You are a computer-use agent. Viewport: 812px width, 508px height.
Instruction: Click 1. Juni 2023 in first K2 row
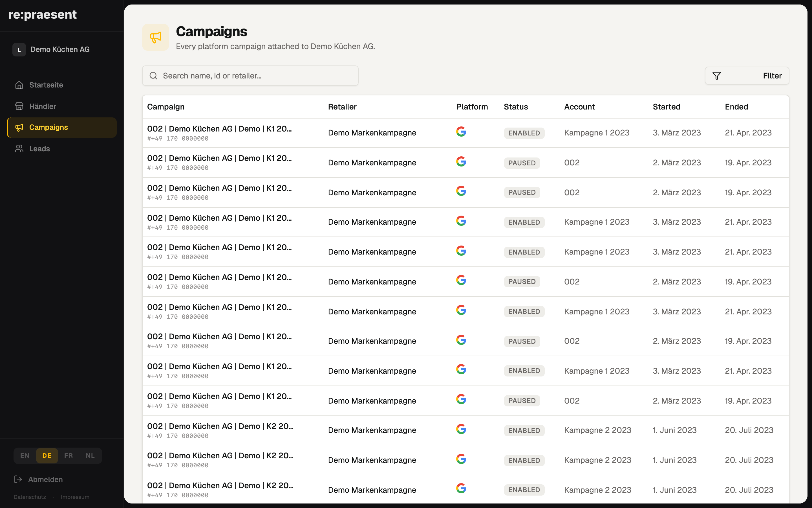[x=674, y=430]
